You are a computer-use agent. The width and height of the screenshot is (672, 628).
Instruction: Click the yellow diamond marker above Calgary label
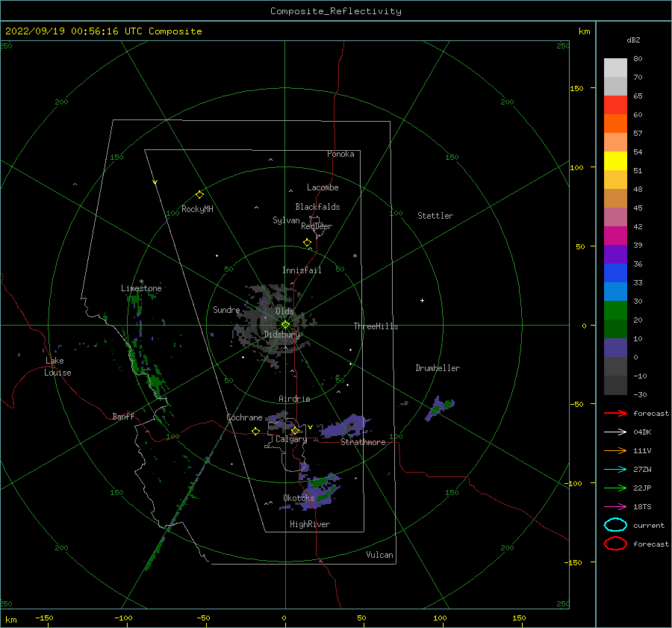pos(295,430)
